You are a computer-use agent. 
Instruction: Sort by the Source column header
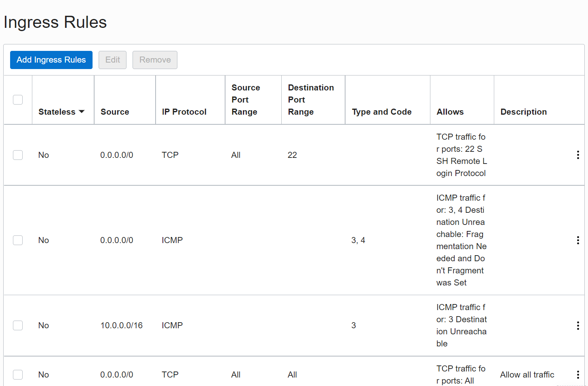115,112
